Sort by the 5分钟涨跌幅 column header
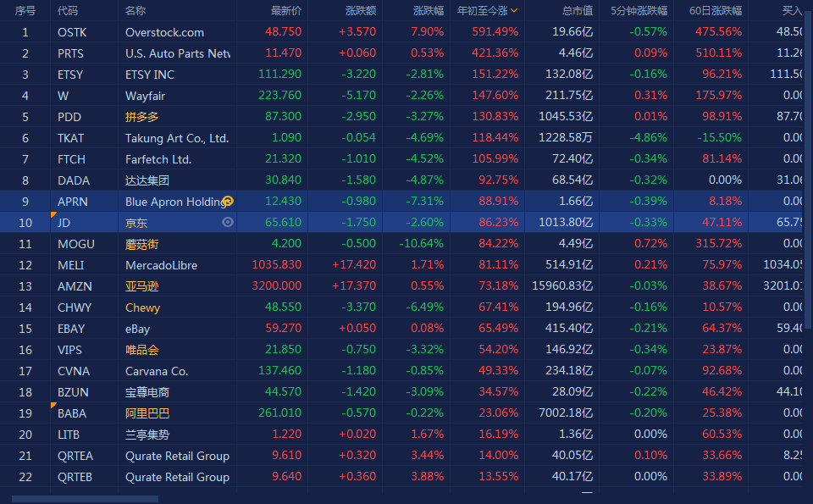The height and width of the screenshot is (504, 813). click(x=639, y=10)
